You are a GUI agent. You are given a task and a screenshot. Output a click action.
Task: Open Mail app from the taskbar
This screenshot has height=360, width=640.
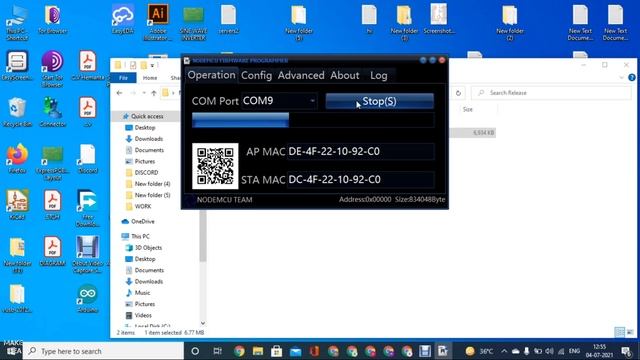296,351
